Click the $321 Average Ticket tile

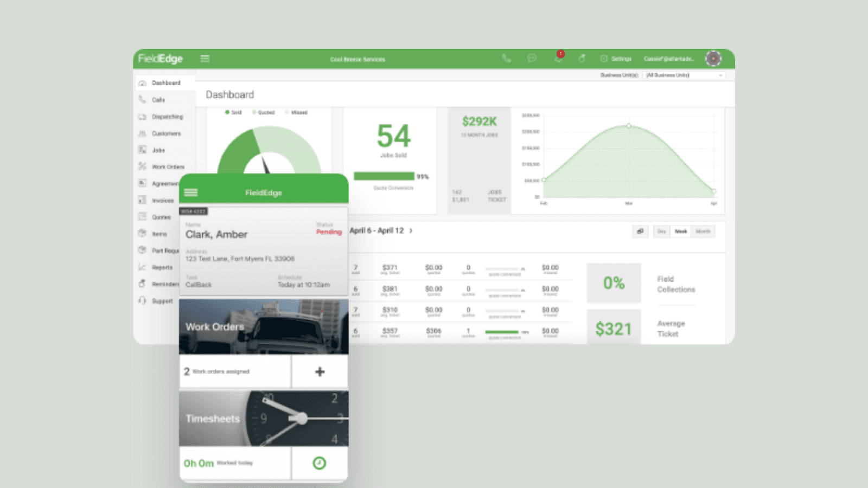[614, 327]
